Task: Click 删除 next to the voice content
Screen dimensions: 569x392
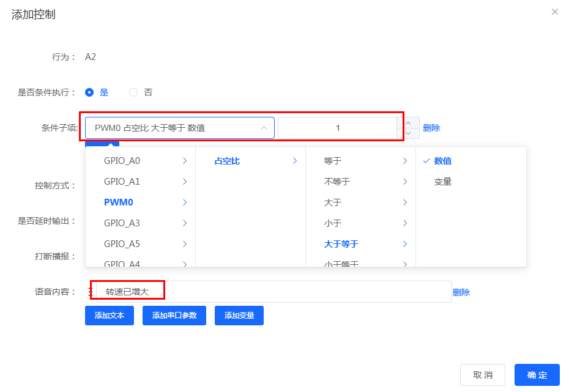Action: 461,292
